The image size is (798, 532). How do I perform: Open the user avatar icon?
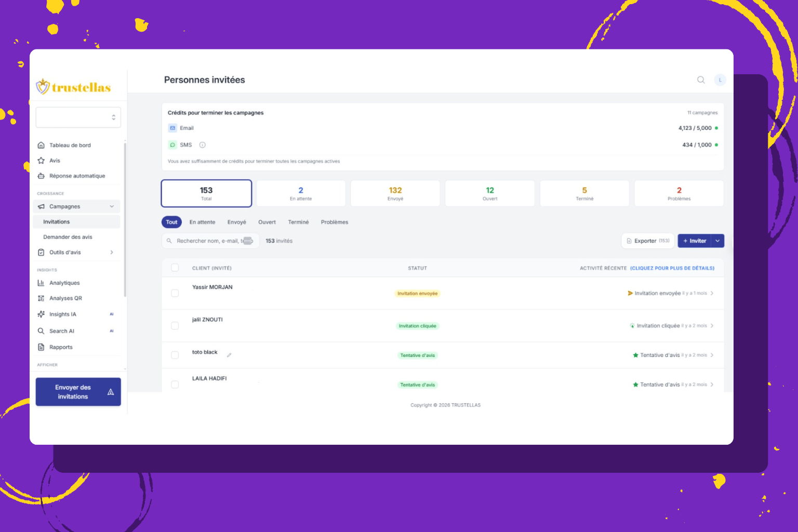tap(720, 80)
